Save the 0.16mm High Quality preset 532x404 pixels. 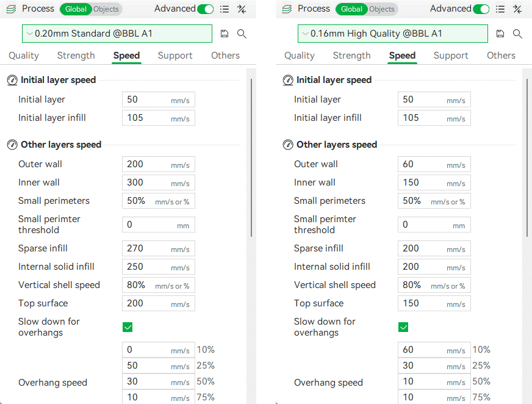point(500,34)
